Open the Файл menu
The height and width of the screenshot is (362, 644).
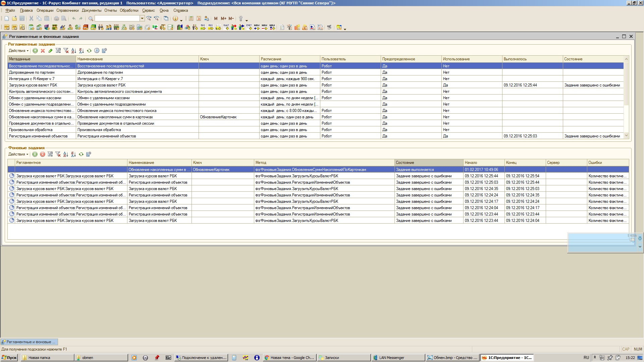click(10, 10)
